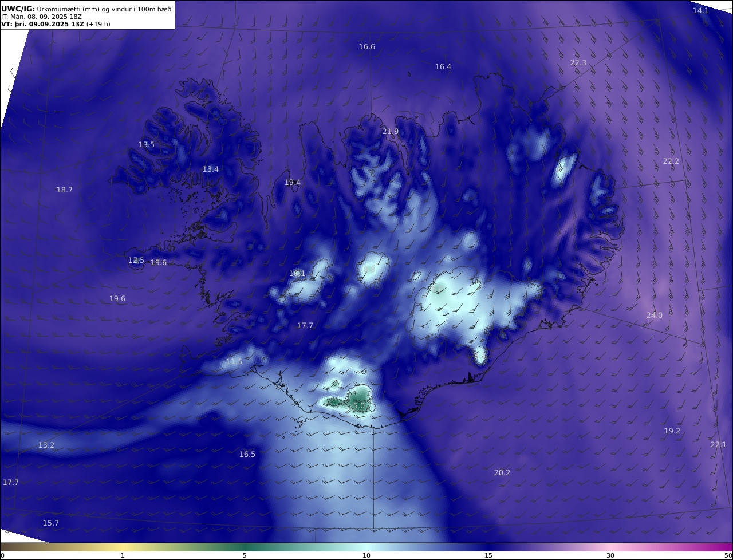
Task: Click the 19.2 value label
Action: tap(672, 431)
